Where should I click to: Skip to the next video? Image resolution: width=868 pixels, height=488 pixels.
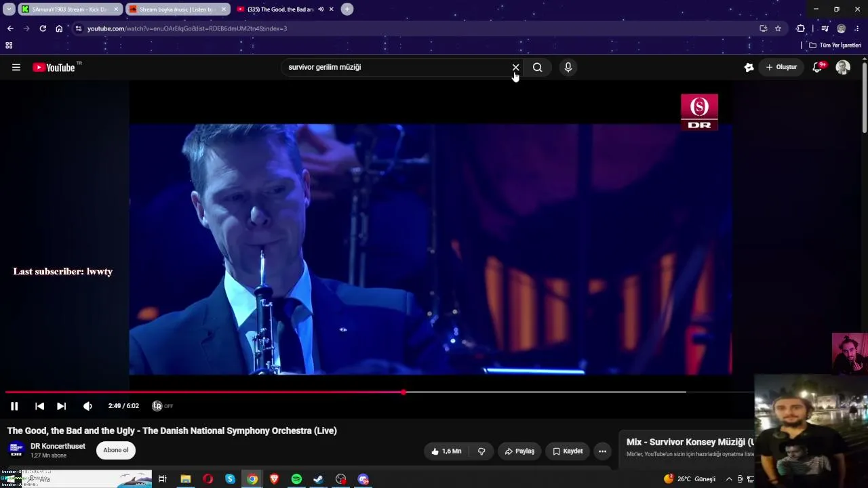pyautogui.click(x=61, y=406)
